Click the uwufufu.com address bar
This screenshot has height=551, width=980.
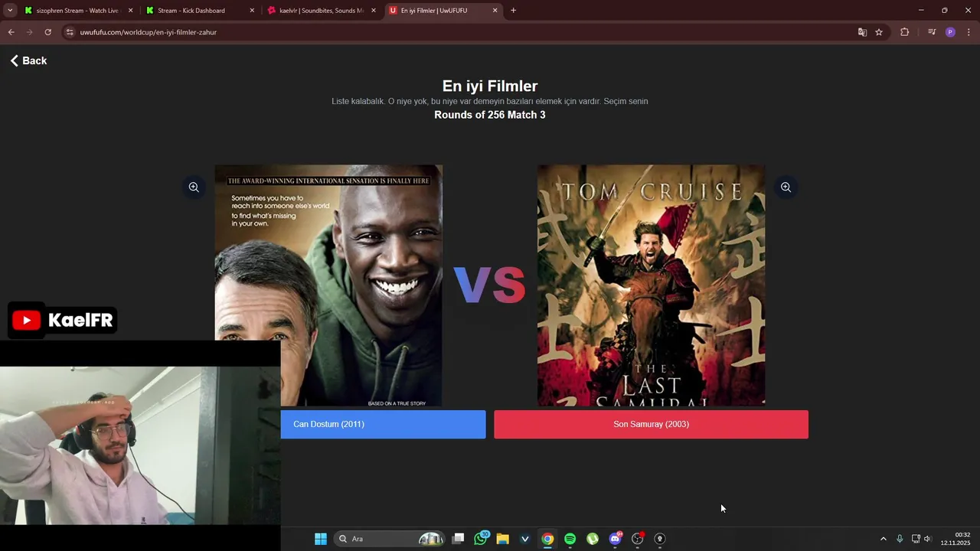[459, 32]
